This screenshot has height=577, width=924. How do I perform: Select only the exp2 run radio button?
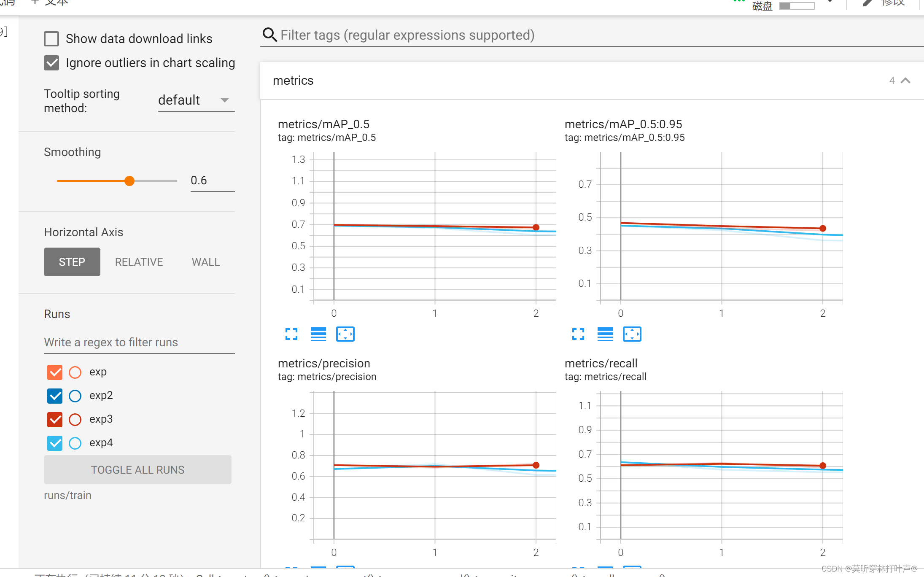tap(75, 396)
